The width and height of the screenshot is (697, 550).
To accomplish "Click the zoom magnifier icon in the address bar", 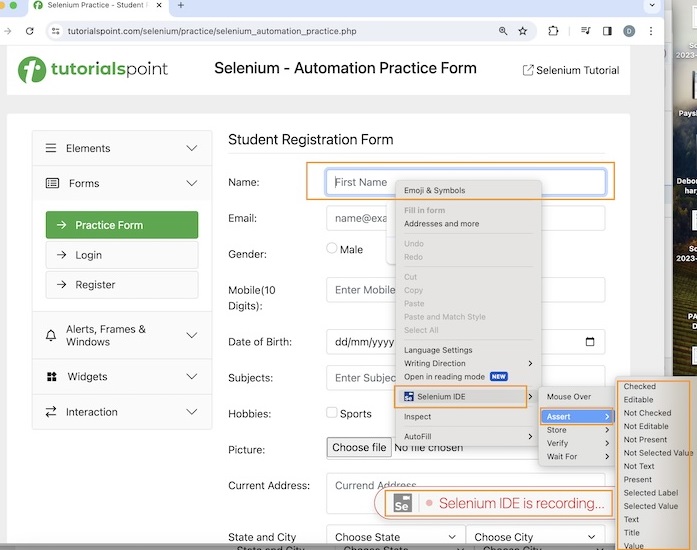I will (x=503, y=31).
